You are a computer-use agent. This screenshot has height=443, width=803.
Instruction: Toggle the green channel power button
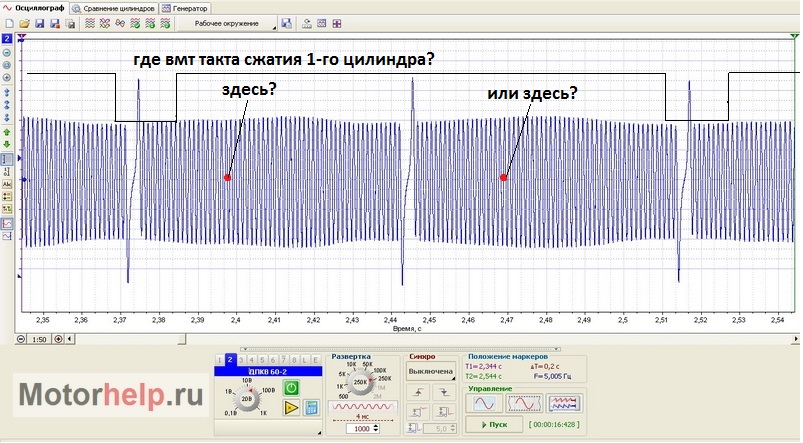292,386
